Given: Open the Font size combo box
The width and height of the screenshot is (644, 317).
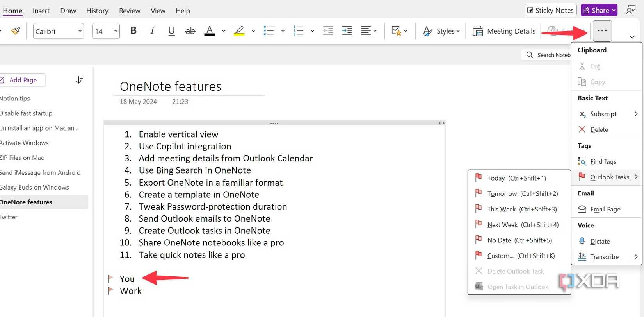Looking at the screenshot, I should pyautogui.click(x=106, y=31).
